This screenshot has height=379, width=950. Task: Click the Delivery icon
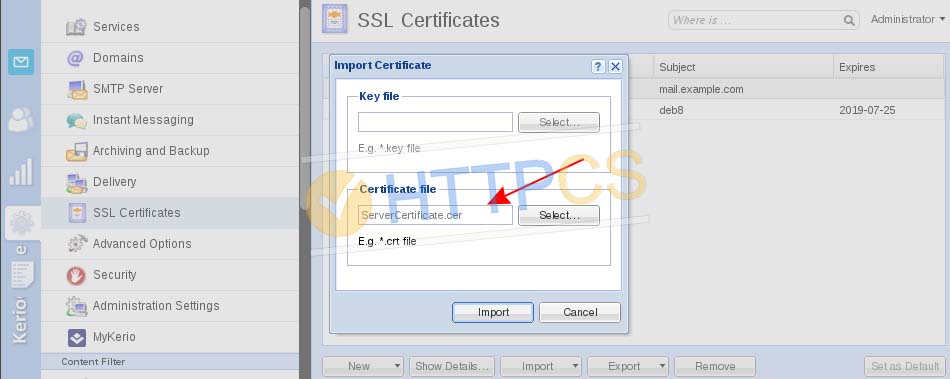tap(76, 182)
